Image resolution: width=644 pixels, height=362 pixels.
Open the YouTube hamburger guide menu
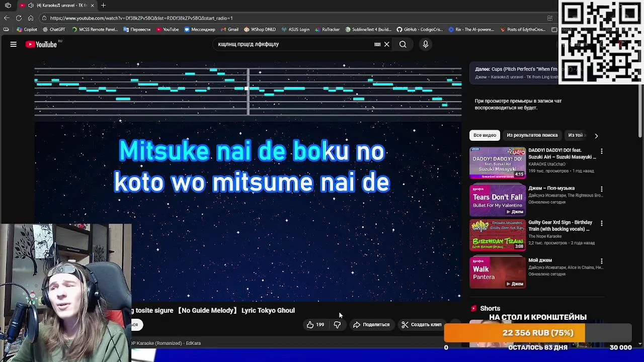pos(14,44)
